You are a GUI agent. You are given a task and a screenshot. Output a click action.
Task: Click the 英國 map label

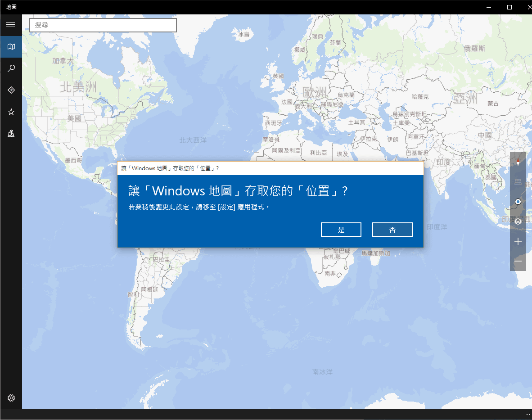278,77
